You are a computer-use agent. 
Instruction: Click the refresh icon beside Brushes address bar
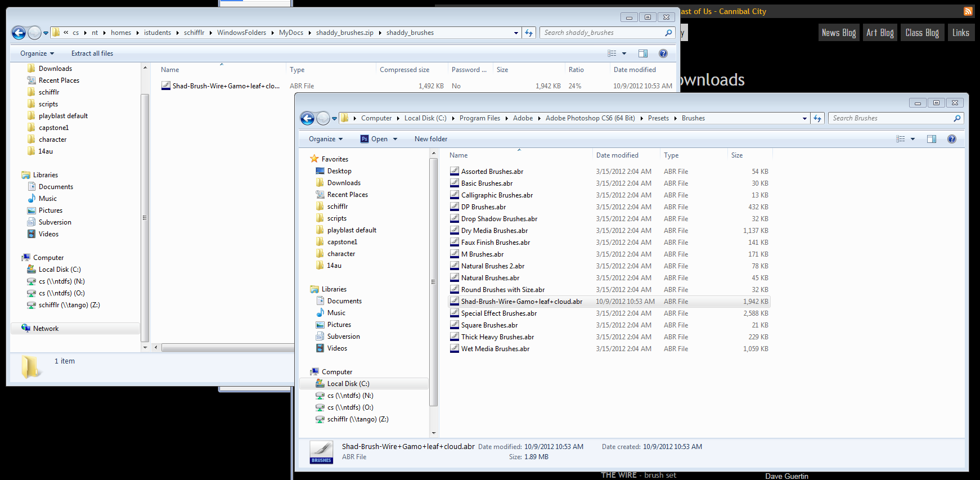click(x=817, y=118)
